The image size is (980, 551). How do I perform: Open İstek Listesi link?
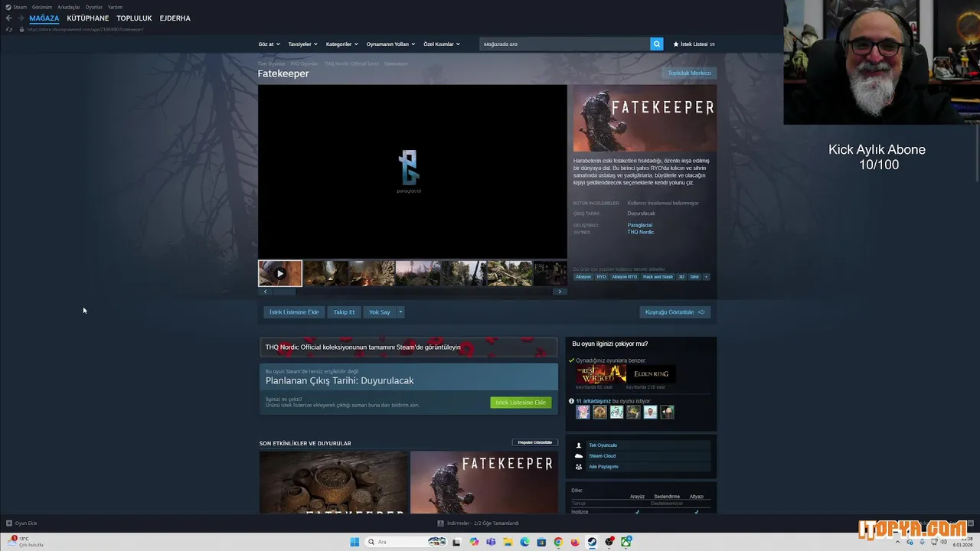point(694,44)
